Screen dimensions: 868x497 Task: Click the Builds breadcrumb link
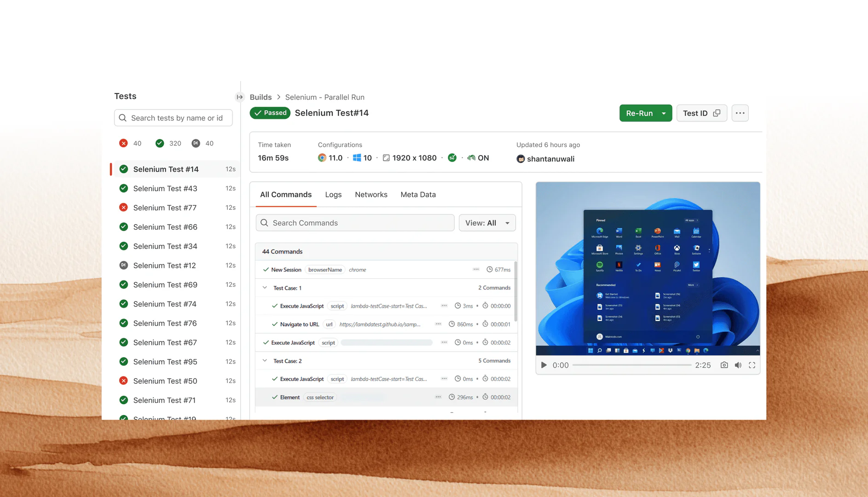point(260,97)
